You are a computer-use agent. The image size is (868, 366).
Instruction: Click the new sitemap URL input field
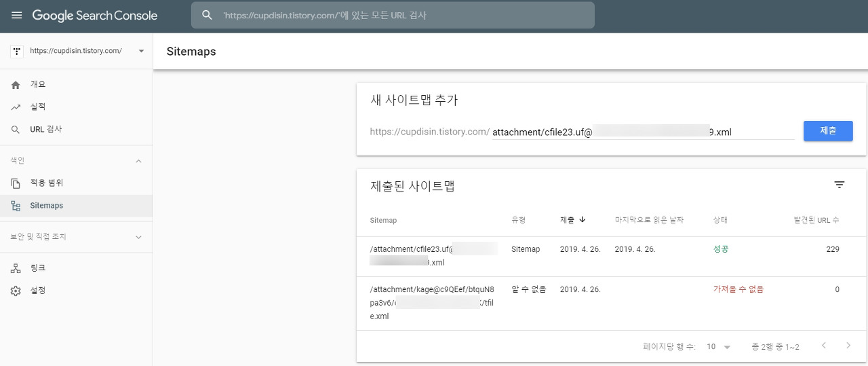(x=643, y=132)
